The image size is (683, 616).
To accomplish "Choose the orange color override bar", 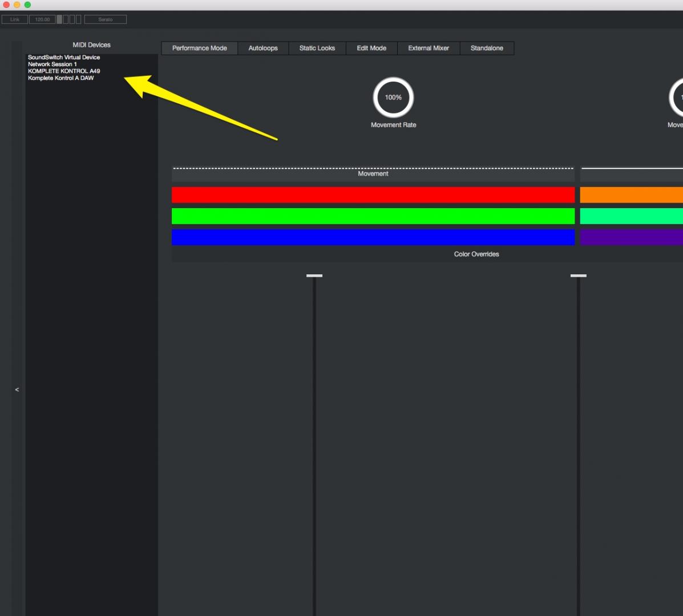I will [631, 195].
